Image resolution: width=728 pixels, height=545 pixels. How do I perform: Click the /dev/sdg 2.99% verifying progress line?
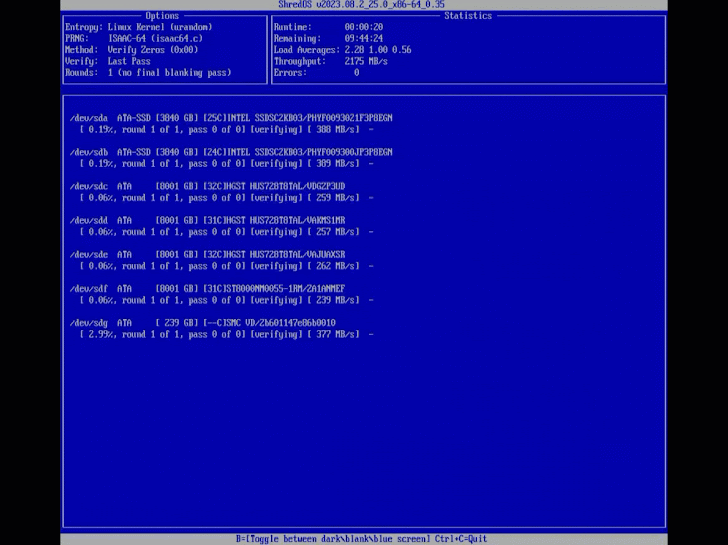(226, 334)
